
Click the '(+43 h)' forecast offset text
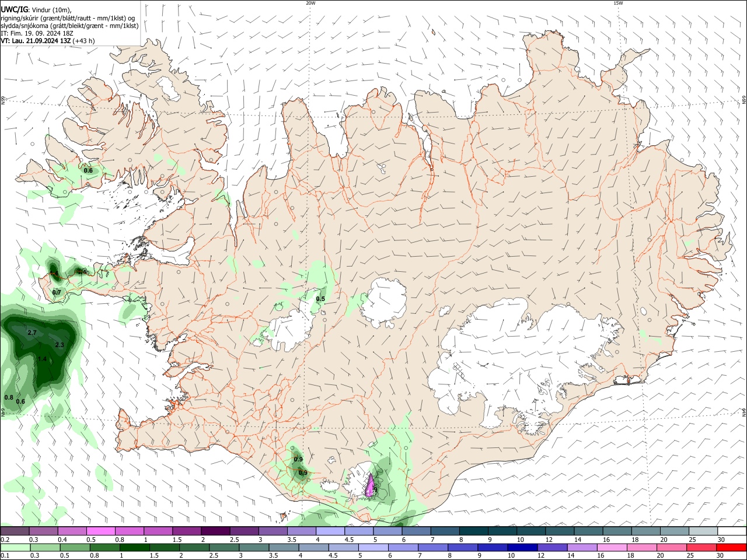point(84,41)
